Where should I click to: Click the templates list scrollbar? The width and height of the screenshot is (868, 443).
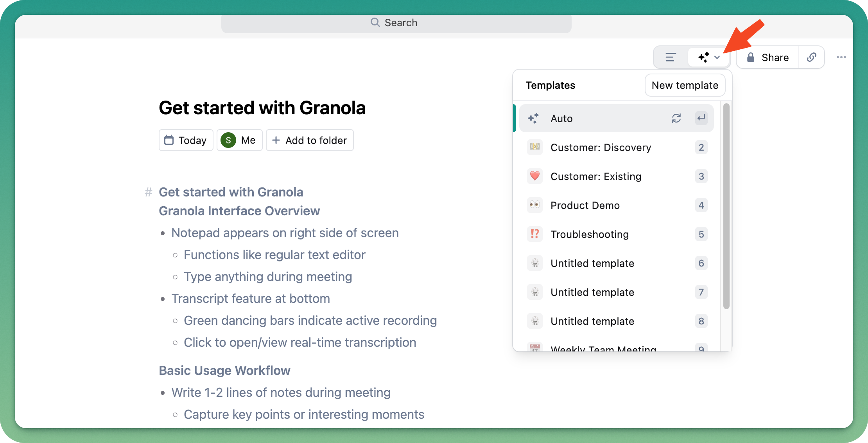point(726,206)
